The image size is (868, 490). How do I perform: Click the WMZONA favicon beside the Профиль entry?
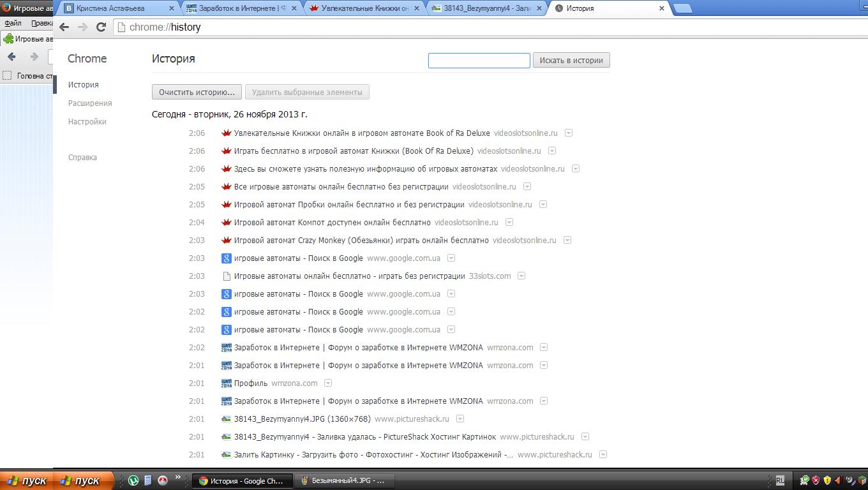click(226, 383)
